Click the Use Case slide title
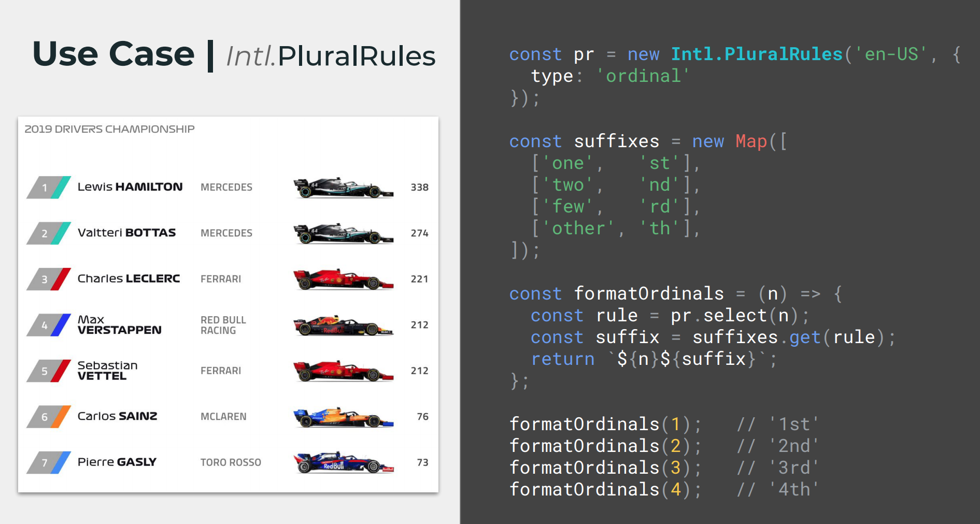Image resolution: width=980 pixels, height=524 pixels. [x=113, y=54]
